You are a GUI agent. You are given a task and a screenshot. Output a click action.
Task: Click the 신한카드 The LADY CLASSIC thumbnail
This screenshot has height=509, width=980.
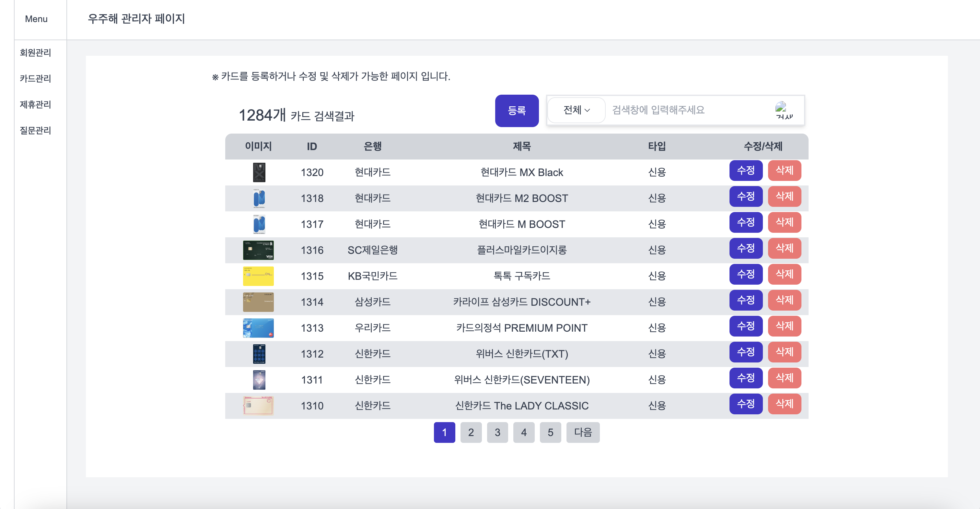click(x=258, y=406)
